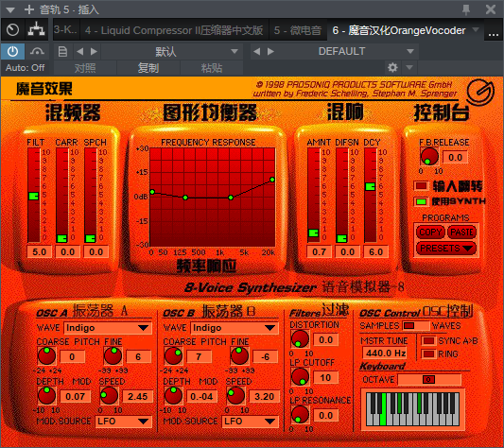
Task: Open the sidechain routing icon
Action: 36,30
